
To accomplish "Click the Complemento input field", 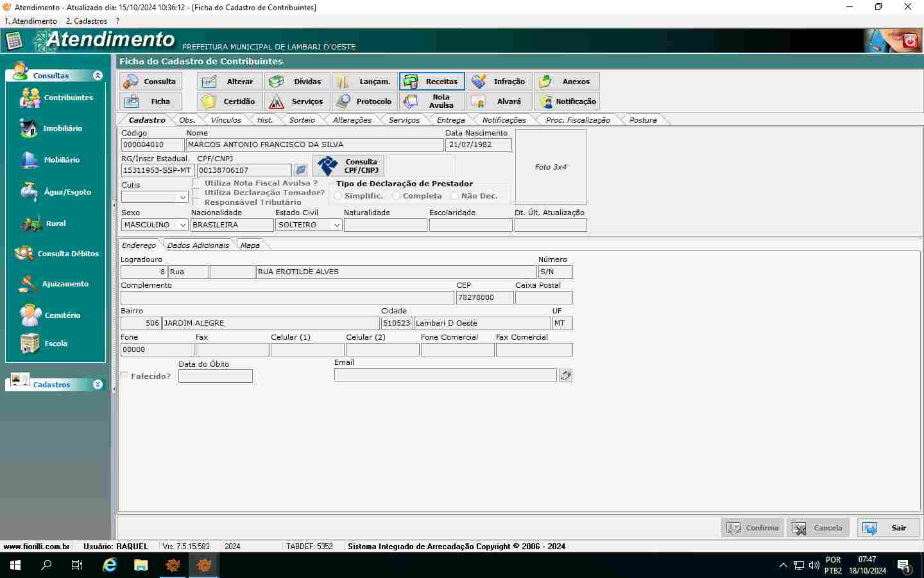I will (x=287, y=298).
